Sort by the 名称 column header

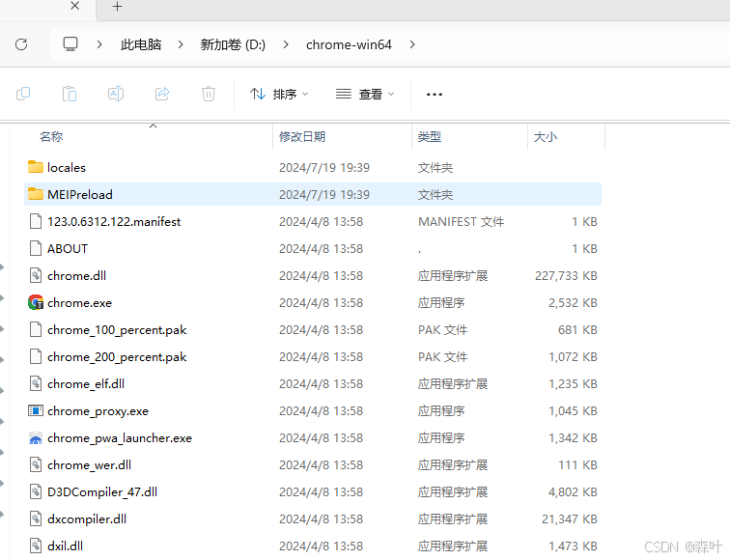pos(51,137)
